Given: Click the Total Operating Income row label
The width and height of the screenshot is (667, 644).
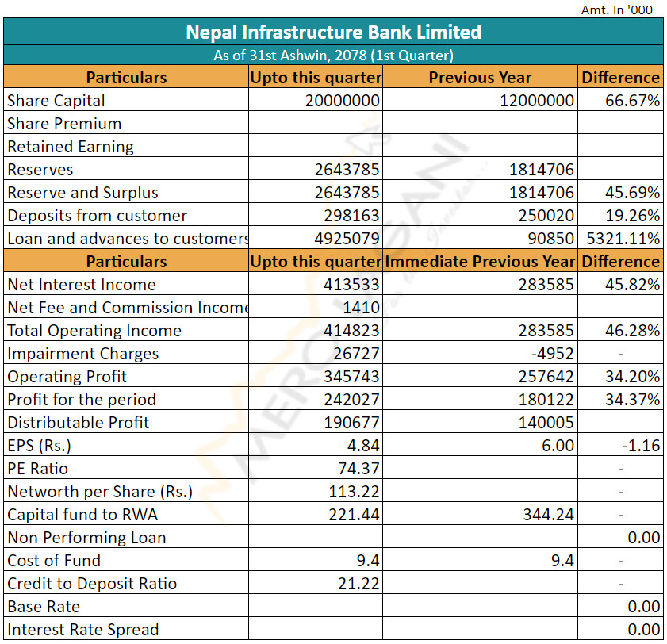Looking at the screenshot, I should point(94,331).
